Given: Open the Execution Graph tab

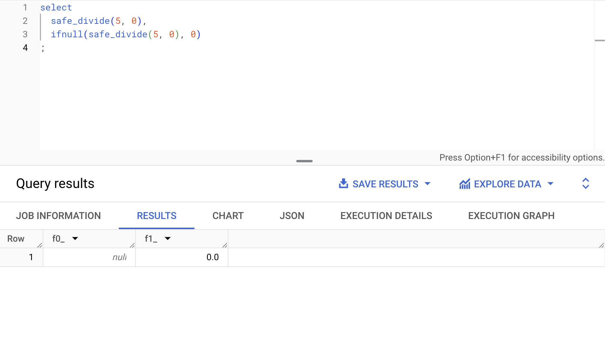Looking at the screenshot, I should [511, 216].
